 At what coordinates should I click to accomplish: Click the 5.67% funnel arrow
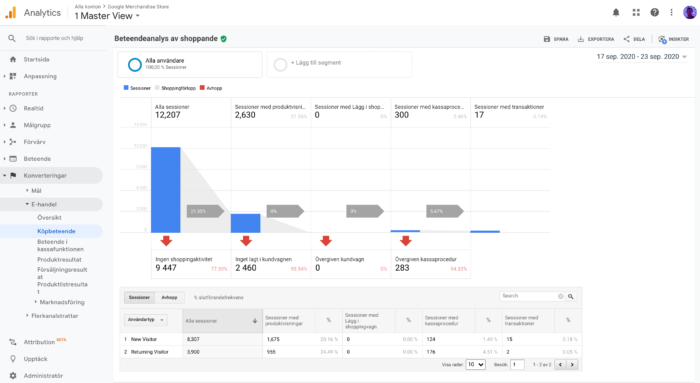pos(445,211)
